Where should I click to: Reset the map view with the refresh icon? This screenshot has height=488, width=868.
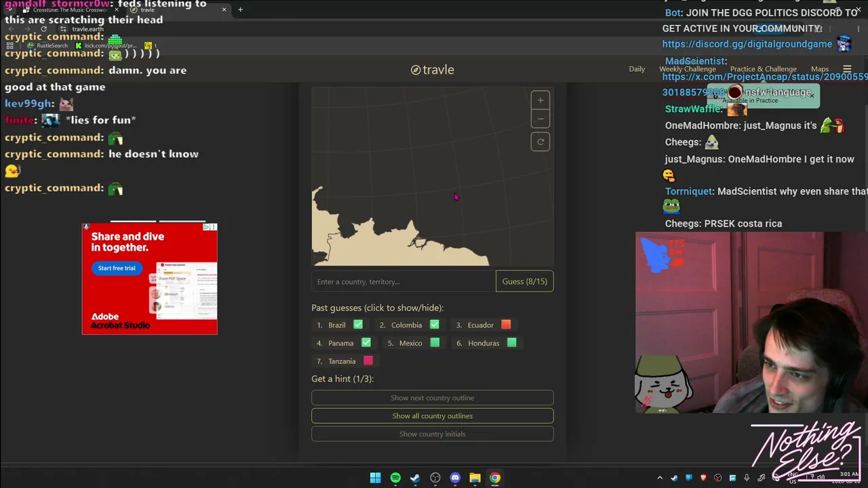point(540,142)
